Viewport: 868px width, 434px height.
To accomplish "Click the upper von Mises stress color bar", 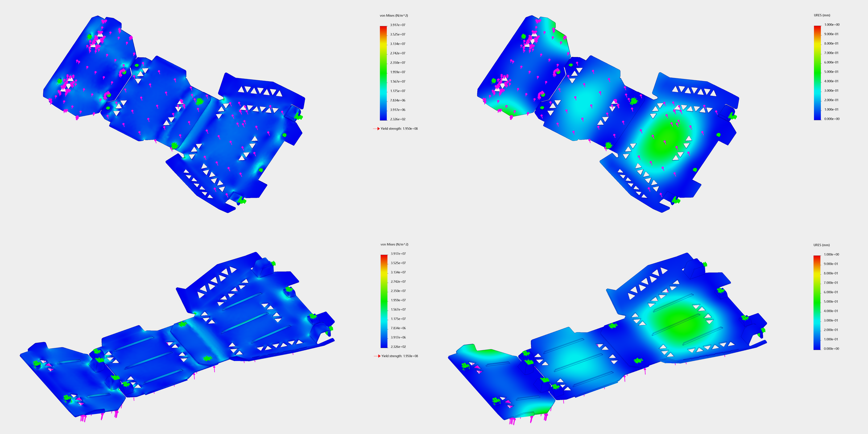I will tap(383, 73).
